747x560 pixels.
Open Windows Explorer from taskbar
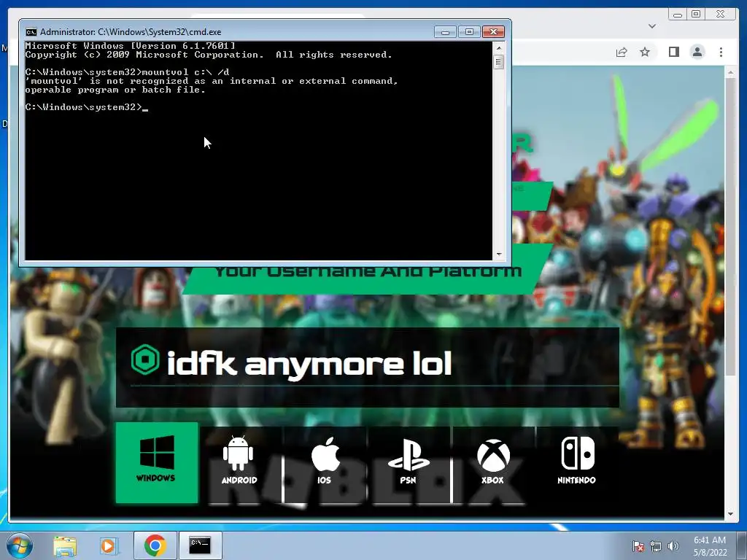point(65,545)
